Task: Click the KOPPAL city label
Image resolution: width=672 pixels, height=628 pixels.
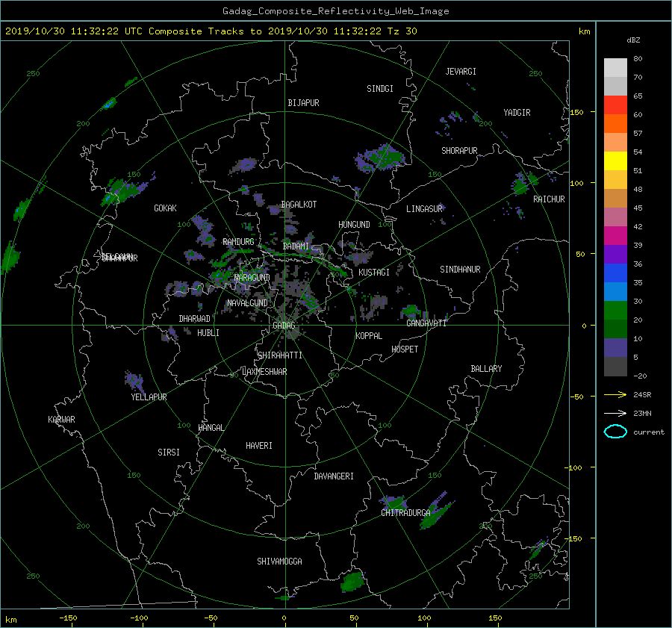Action: tap(369, 336)
